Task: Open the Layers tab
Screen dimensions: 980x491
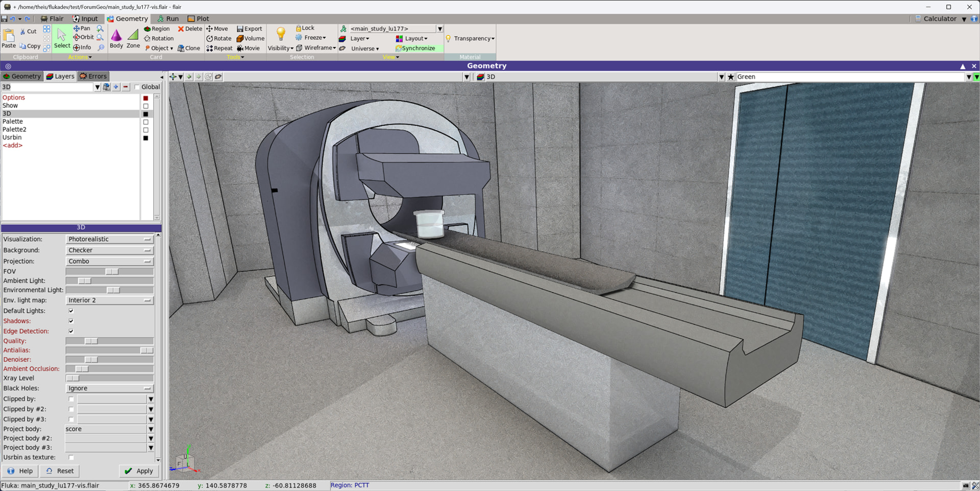Action: (x=60, y=76)
